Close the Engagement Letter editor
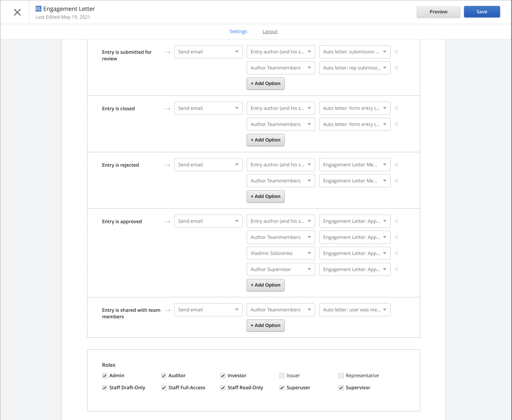Screen dimensions: 512x420 [17, 12]
